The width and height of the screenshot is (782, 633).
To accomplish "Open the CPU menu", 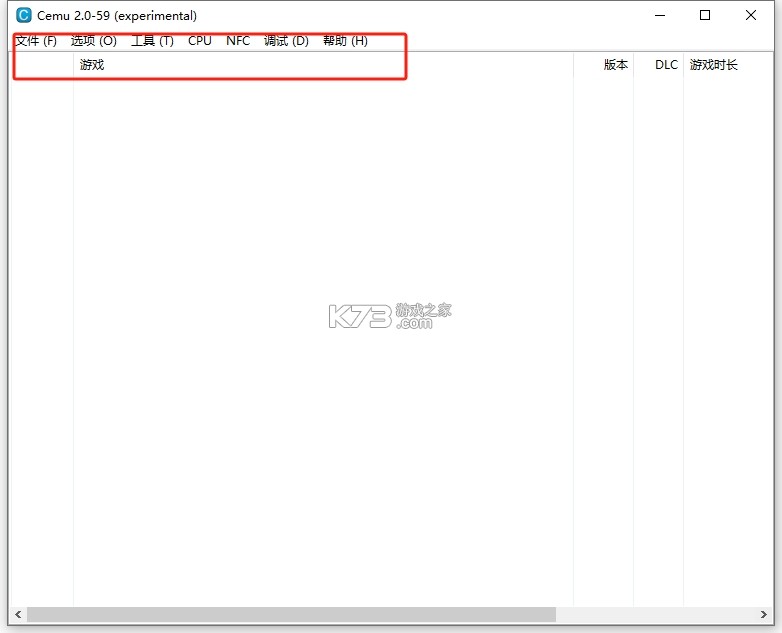I will (200, 40).
